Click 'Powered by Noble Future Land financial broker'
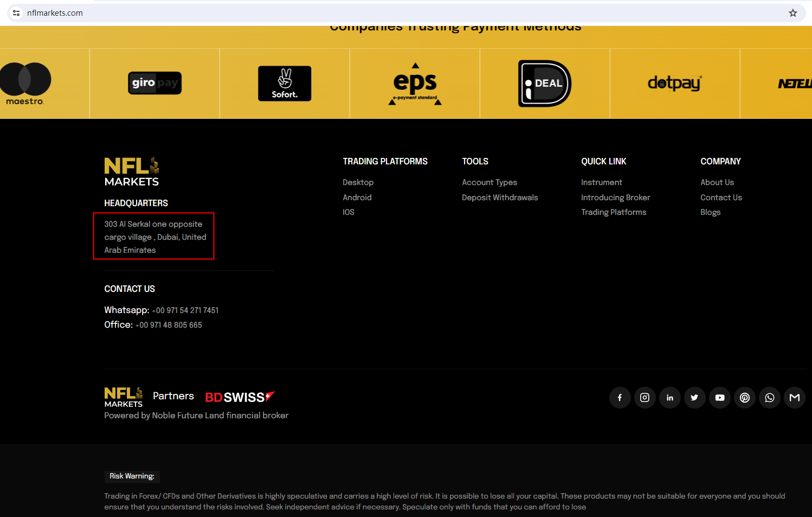This screenshot has height=517, width=812. point(196,416)
